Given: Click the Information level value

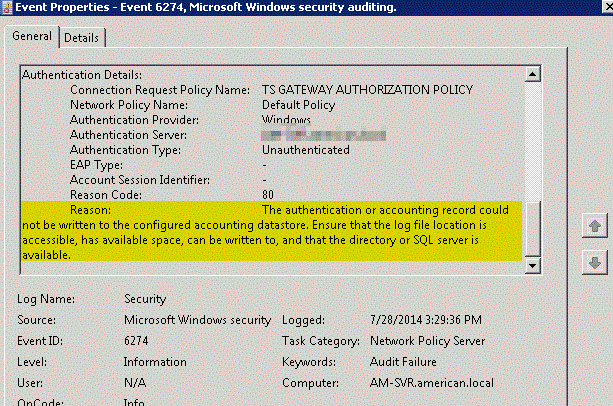Looking at the screenshot, I should [157, 362].
